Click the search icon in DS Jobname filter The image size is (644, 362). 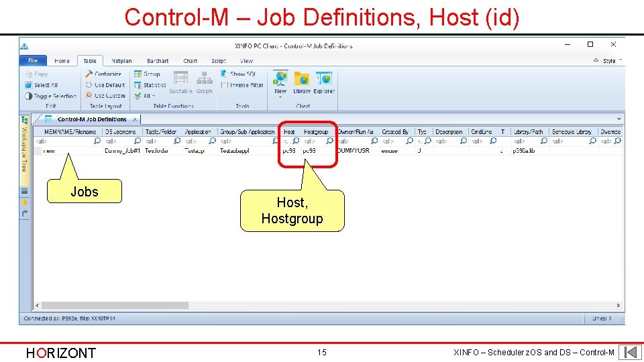click(137, 141)
